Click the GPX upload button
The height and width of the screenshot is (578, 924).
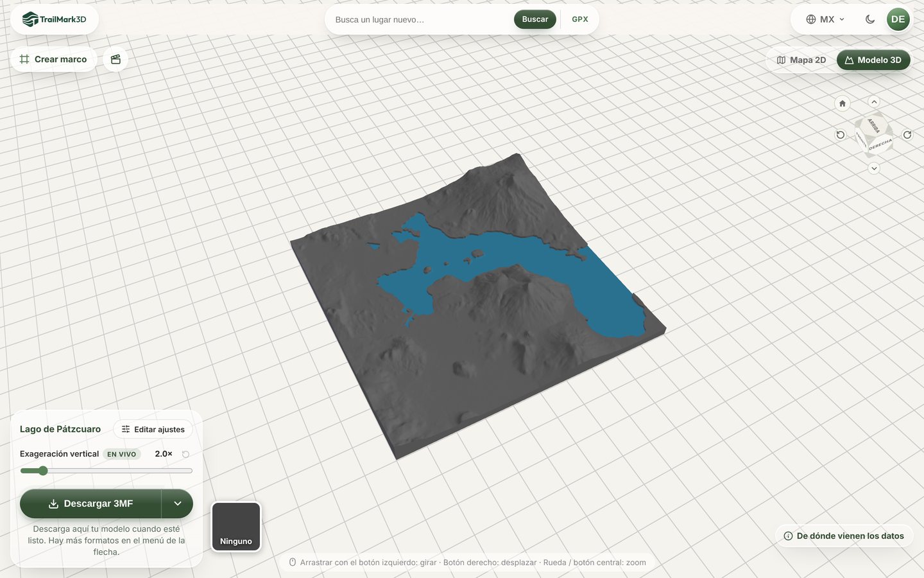pyautogui.click(x=580, y=19)
